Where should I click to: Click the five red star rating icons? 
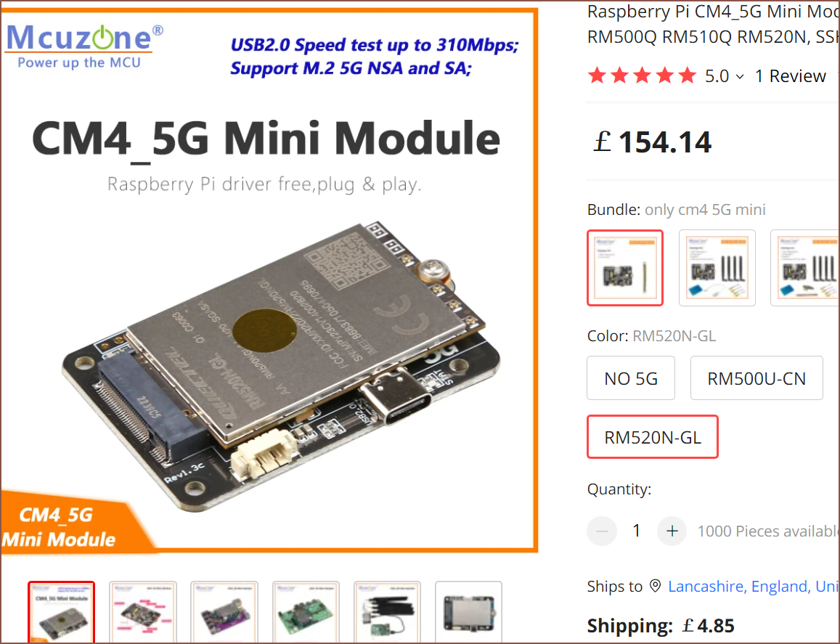[x=642, y=76]
